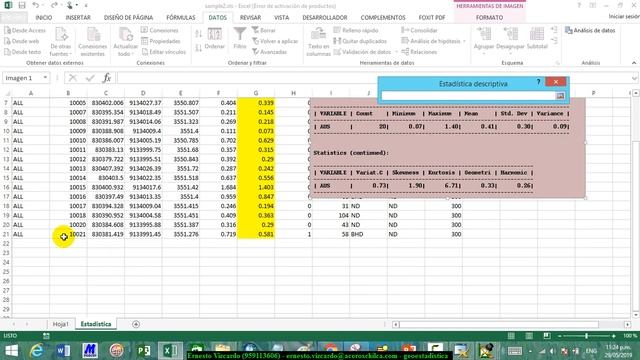Viewport: 640px width, 360px height.
Task: Click the Undo arrow icon
Action: [x=36, y=5]
